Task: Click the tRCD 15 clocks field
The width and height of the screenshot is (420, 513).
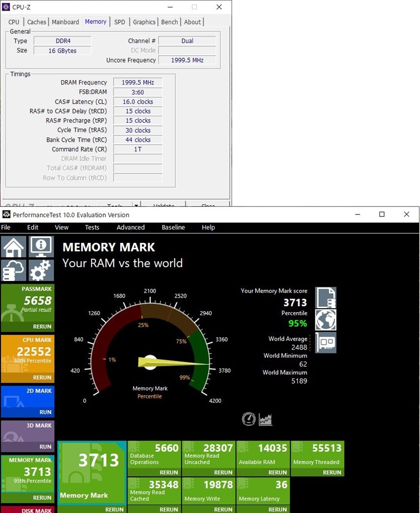Action: pyautogui.click(x=138, y=111)
